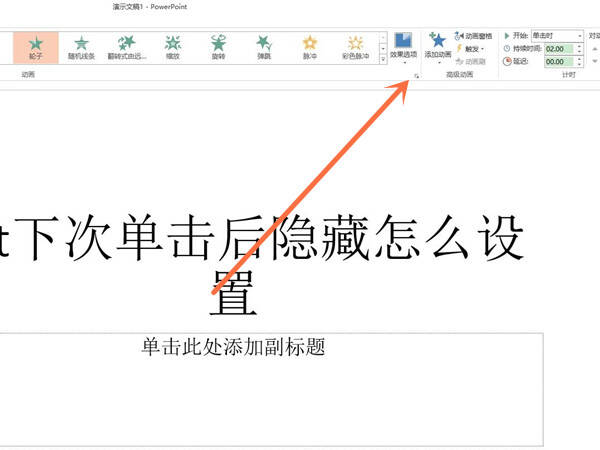
Task: Select the 缩放 (Zoom) animation
Action: click(x=173, y=47)
